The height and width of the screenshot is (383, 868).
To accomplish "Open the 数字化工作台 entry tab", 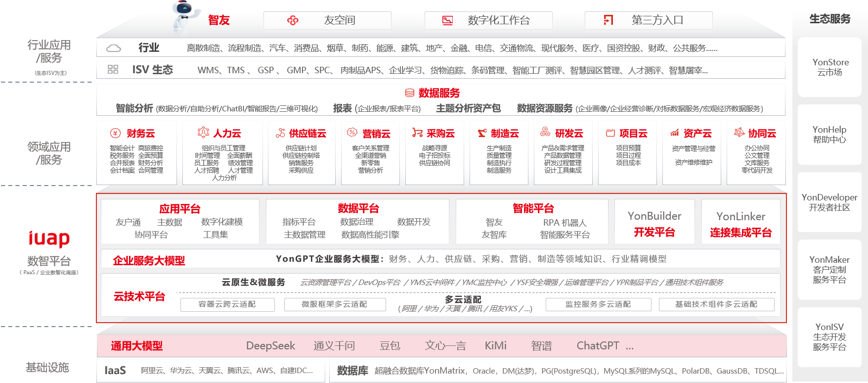I will (x=488, y=20).
